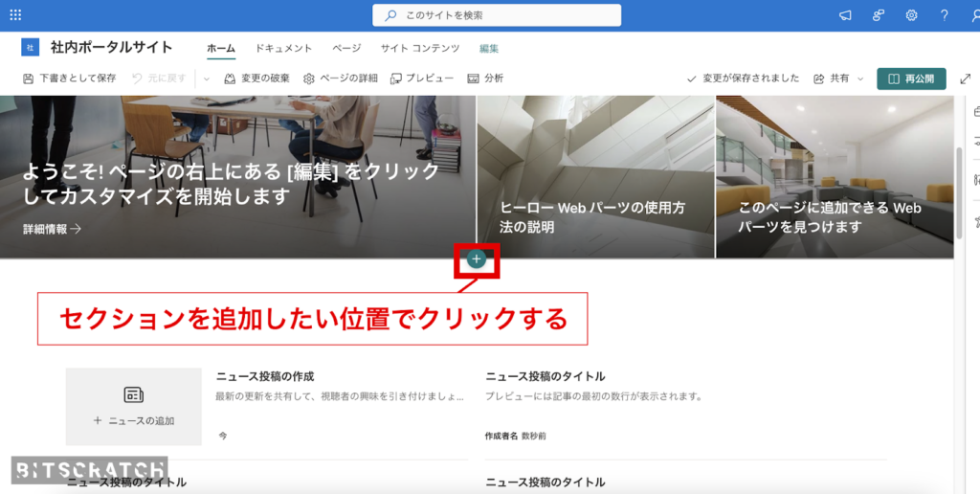The width and height of the screenshot is (980, 494).
Task: Click the help question mark icon
Action: click(944, 15)
